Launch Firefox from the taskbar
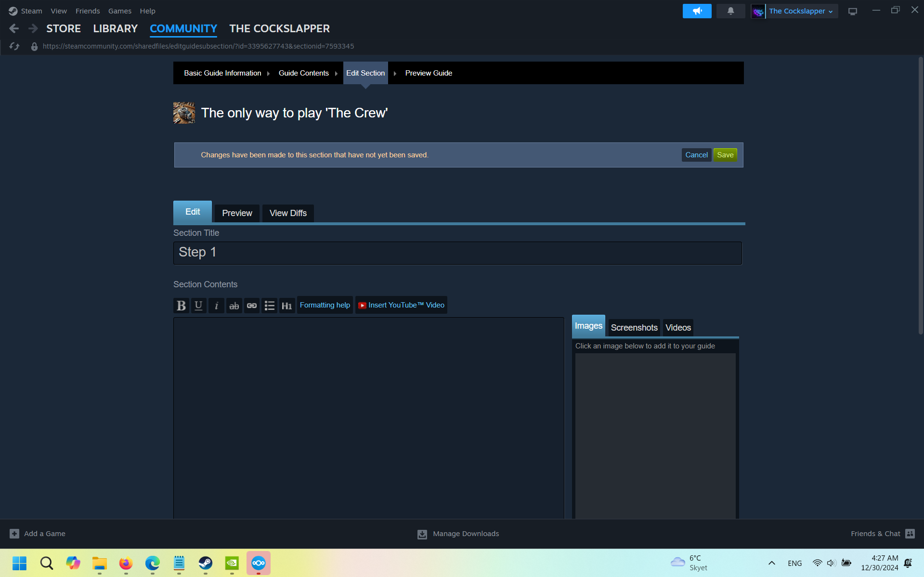Image resolution: width=924 pixels, height=577 pixels. [126, 563]
